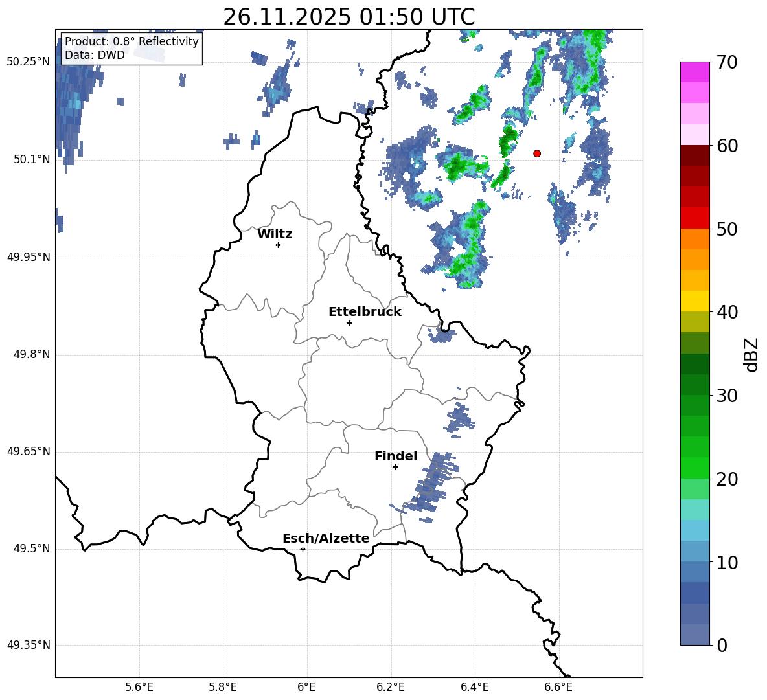Click the striped echo east of Findel
Viewport: 767px width, 700px height.
click(x=431, y=486)
